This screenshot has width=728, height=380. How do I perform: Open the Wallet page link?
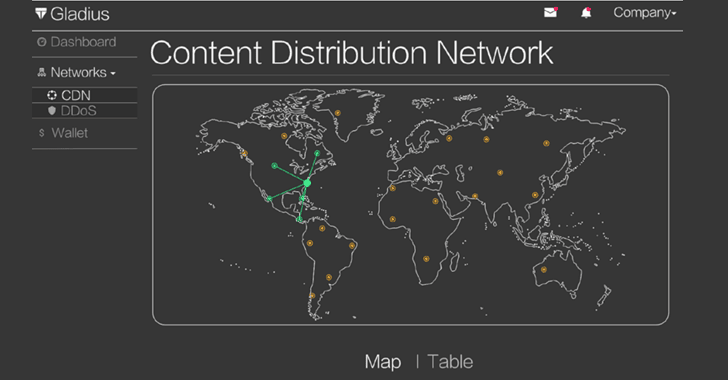tap(70, 133)
